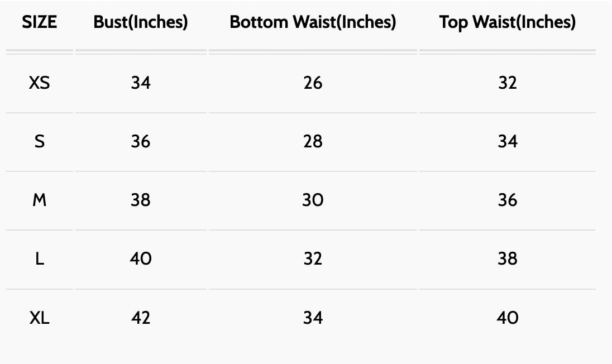The height and width of the screenshot is (364, 612).
Task: Click the XL bust value 42
Action: click(141, 318)
